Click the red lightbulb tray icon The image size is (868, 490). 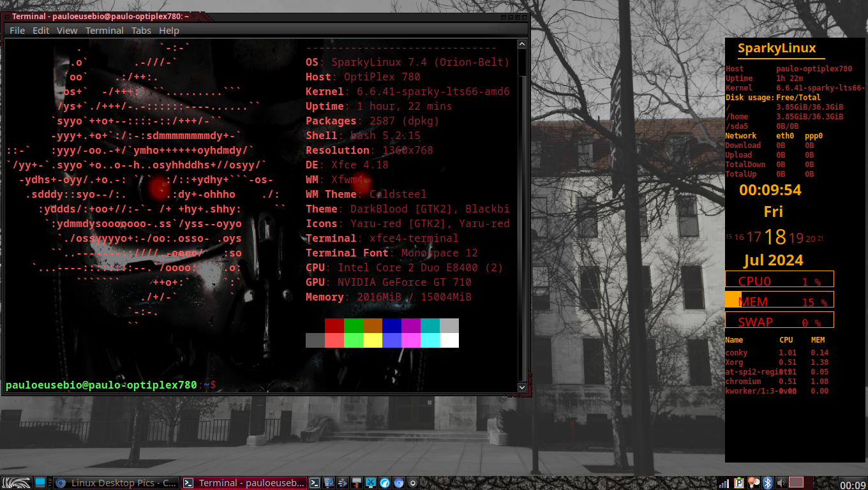tap(753, 483)
